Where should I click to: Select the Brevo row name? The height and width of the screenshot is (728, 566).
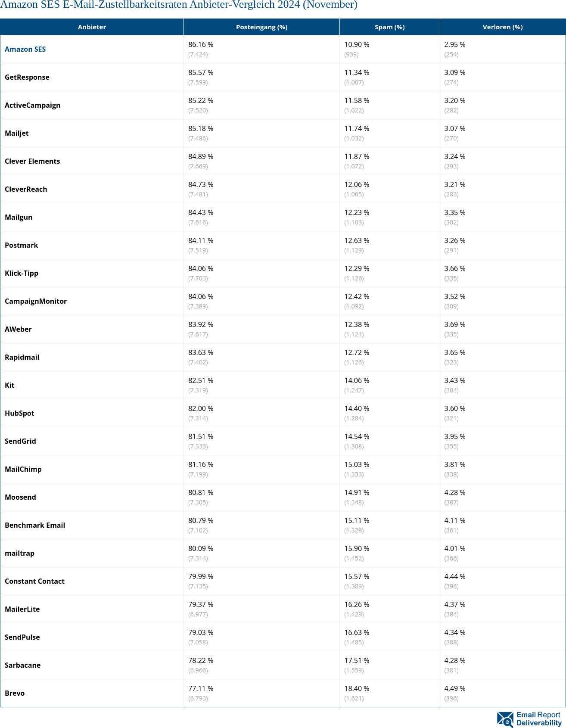15,693
